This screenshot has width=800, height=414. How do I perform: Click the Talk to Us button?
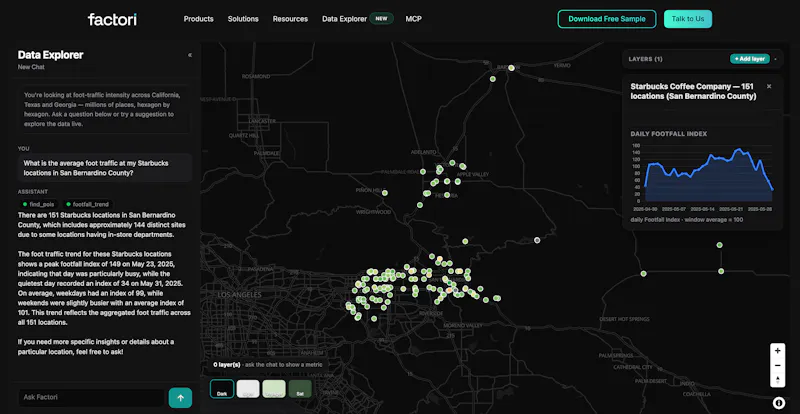[x=687, y=19]
